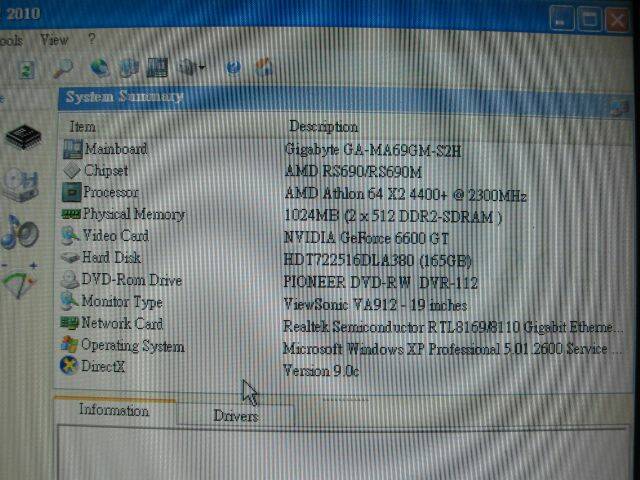Image resolution: width=640 pixels, height=480 pixels.
Task: Click Version 9.0c value
Action: click(321, 371)
